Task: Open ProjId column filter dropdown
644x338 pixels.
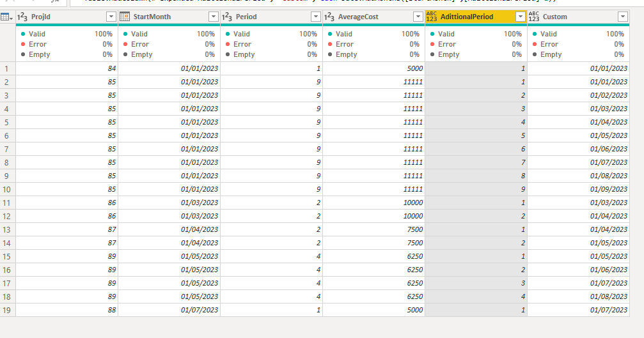Action: 111,17
